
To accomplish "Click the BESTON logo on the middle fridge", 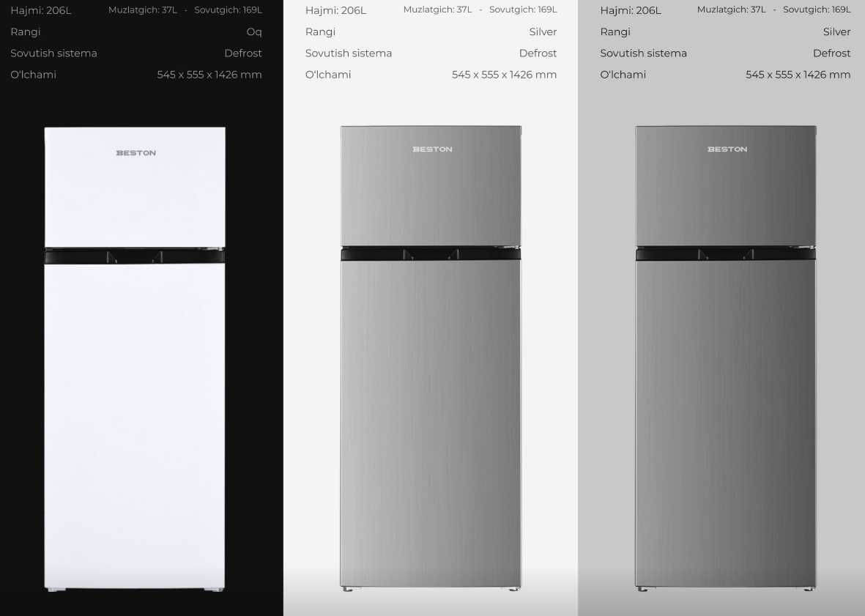I will pyautogui.click(x=432, y=149).
